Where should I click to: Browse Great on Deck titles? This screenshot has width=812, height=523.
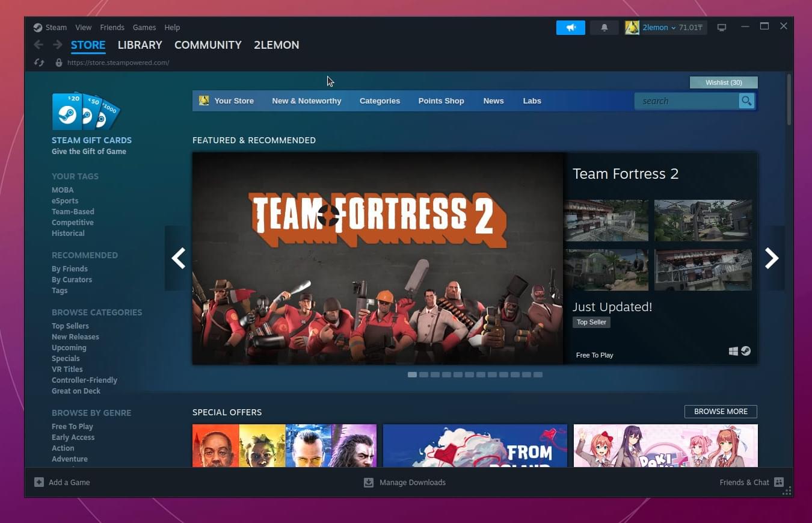tap(76, 391)
